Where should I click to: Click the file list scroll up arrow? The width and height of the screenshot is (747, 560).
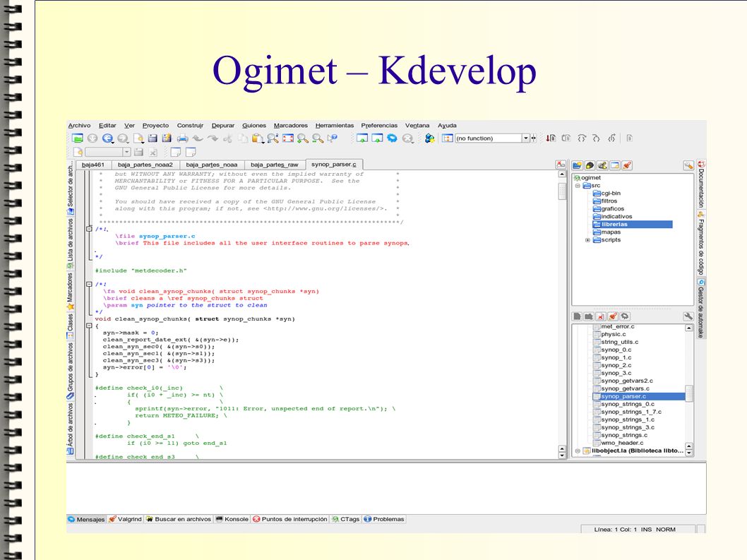(x=689, y=328)
